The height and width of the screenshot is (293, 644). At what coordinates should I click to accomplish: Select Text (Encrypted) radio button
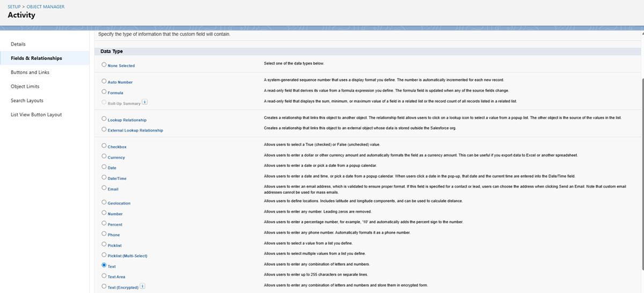pyautogui.click(x=104, y=287)
